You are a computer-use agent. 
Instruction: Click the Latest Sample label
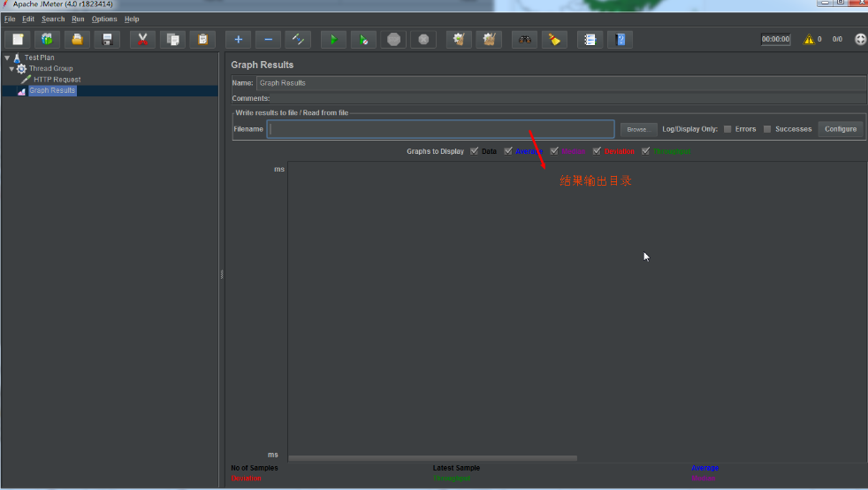tap(456, 468)
